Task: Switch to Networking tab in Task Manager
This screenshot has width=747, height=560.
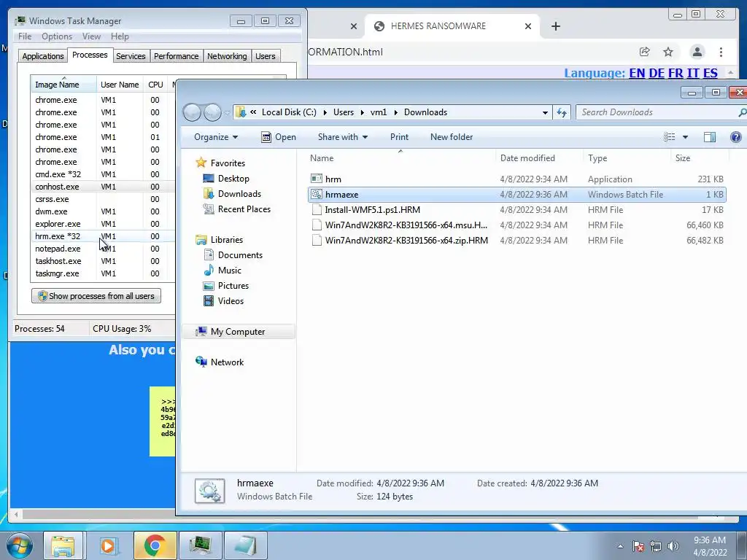Action: (227, 56)
